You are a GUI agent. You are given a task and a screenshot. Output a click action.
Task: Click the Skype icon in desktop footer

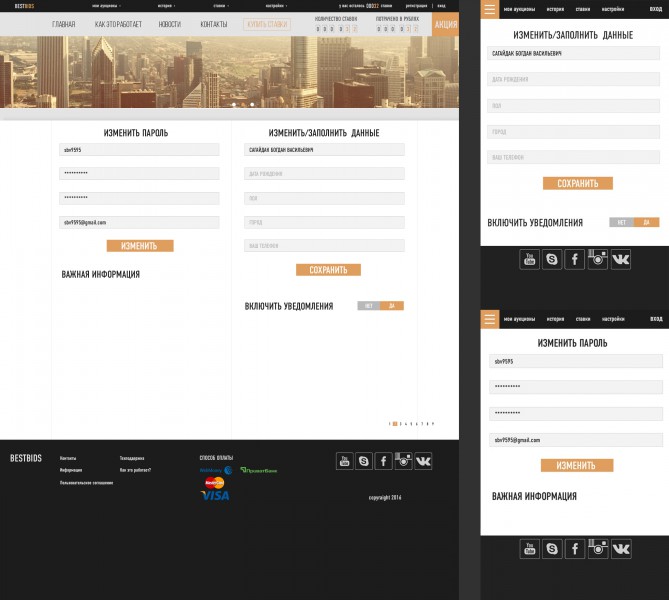point(364,461)
